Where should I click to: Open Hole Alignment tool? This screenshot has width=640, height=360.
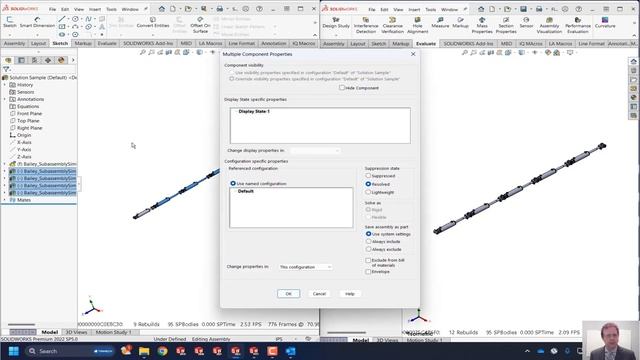pos(417,25)
